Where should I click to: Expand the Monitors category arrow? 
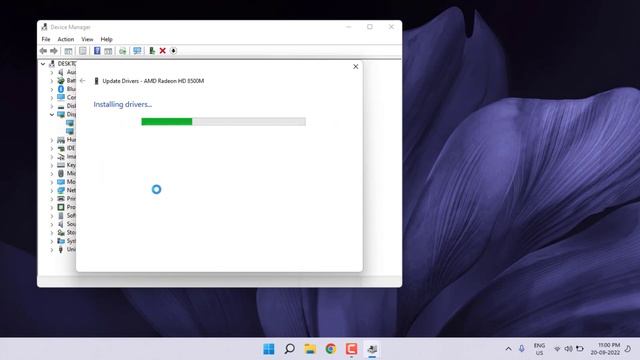tap(52, 182)
